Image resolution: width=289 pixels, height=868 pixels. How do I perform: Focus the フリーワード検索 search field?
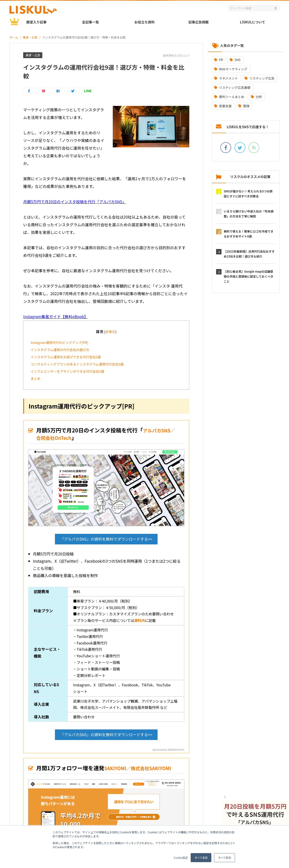coord(251,8)
